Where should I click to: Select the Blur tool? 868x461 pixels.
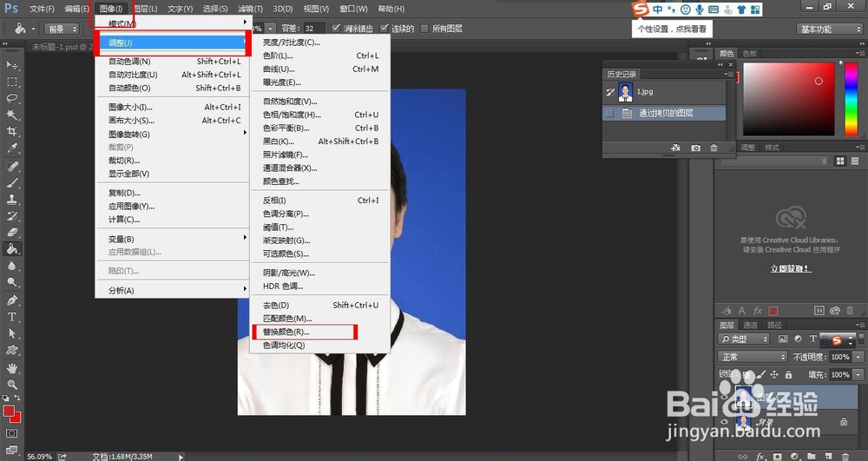point(12,267)
